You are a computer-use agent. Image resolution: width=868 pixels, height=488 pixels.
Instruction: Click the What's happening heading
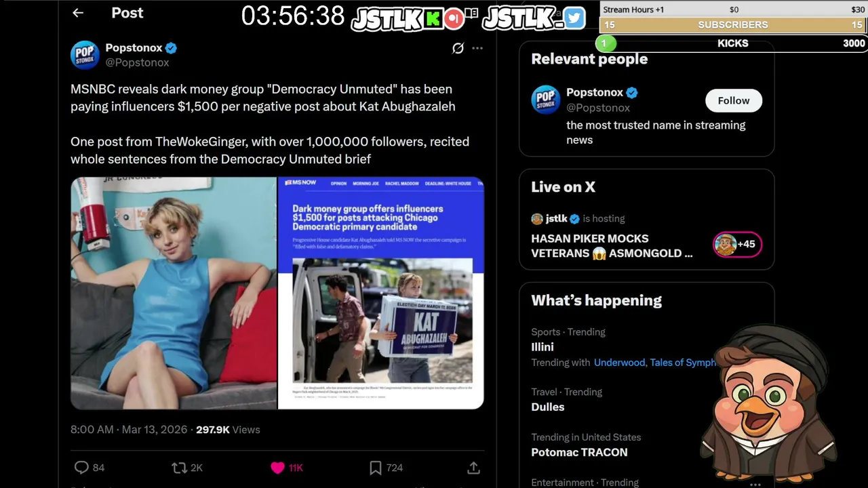point(596,300)
